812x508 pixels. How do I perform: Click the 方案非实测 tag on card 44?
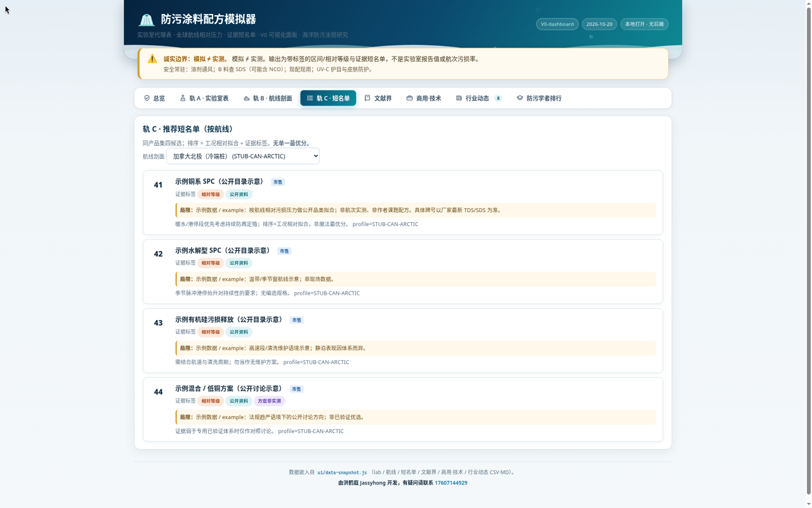270,401
